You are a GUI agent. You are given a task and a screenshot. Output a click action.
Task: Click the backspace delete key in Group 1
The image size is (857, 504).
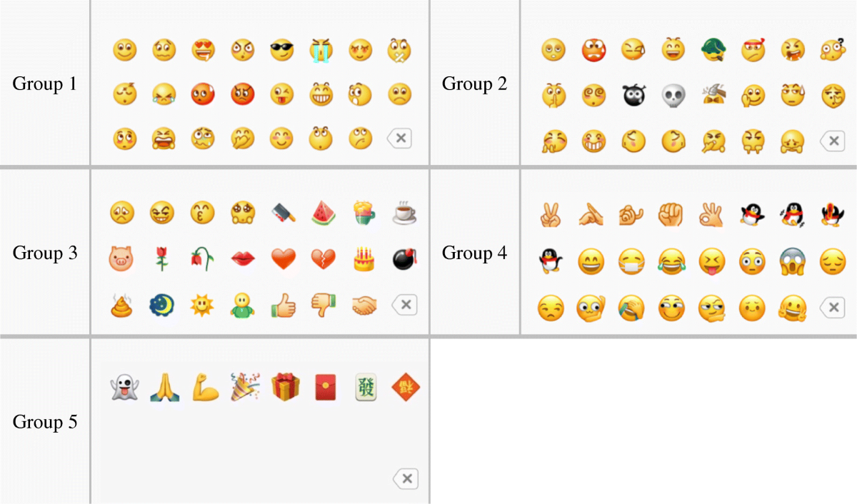tap(401, 138)
